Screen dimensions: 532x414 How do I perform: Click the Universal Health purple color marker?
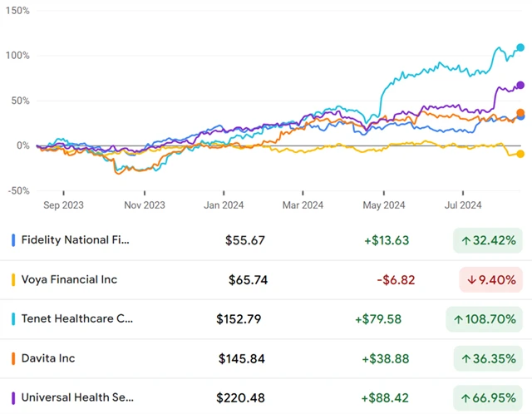point(13,397)
